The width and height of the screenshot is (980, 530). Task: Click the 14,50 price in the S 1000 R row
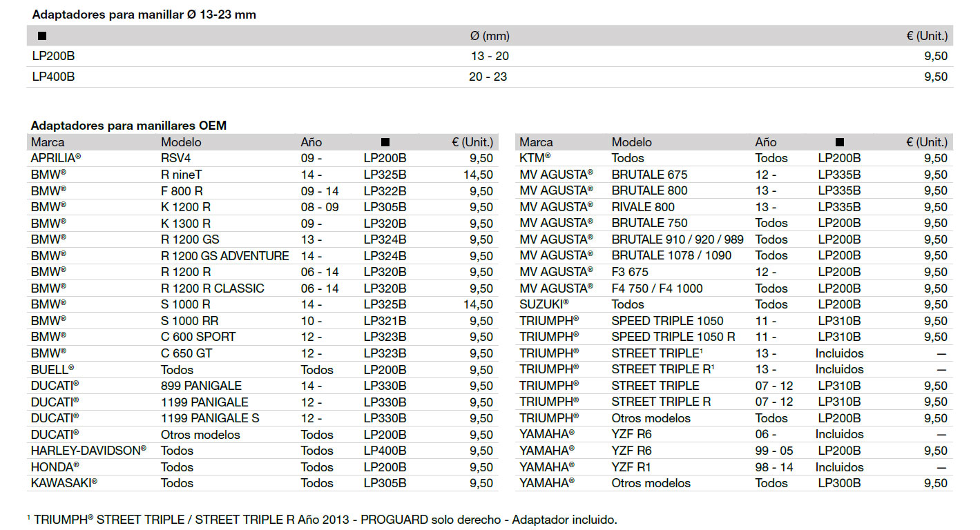tap(478, 304)
